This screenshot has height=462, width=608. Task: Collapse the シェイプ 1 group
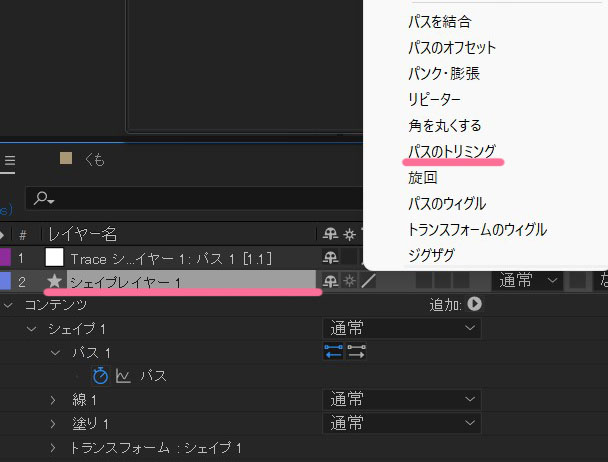31,329
